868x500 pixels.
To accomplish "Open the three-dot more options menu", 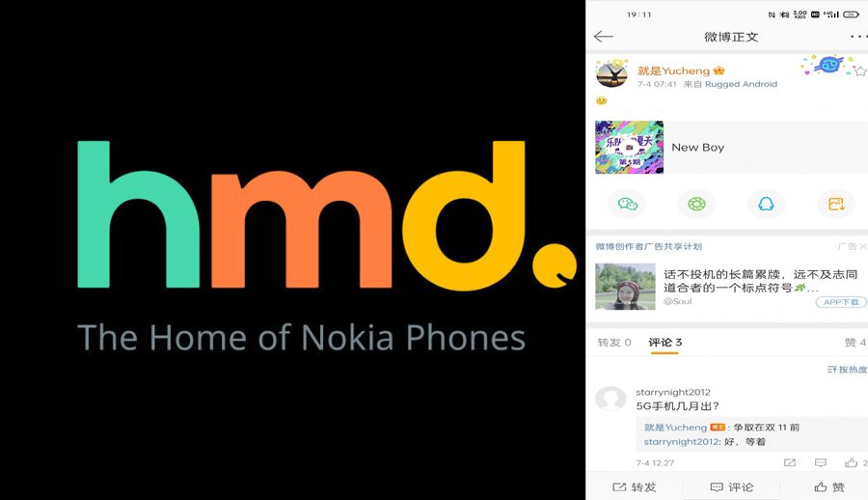I will [x=858, y=37].
